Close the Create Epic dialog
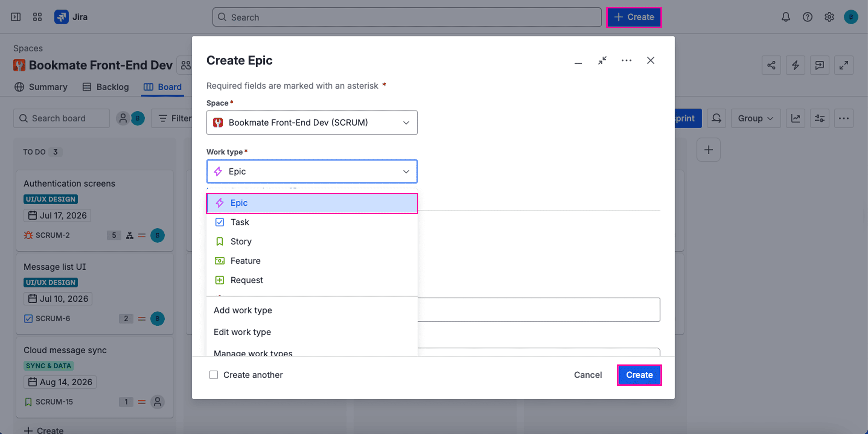The height and width of the screenshot is (434, 868). pos(650,61)
